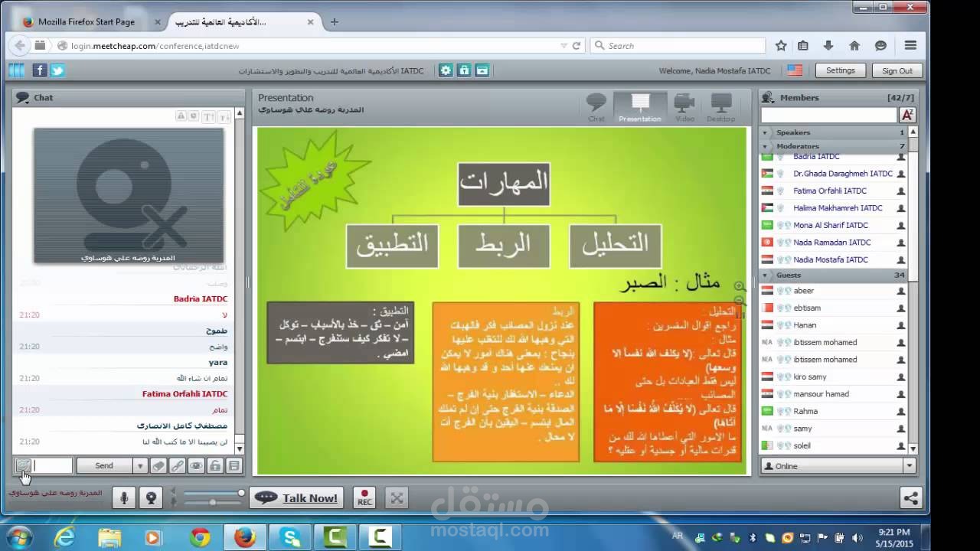This screenshot has height=551, width=980.
Task: Toggle the microphone button
Action: tap(124, 497)
